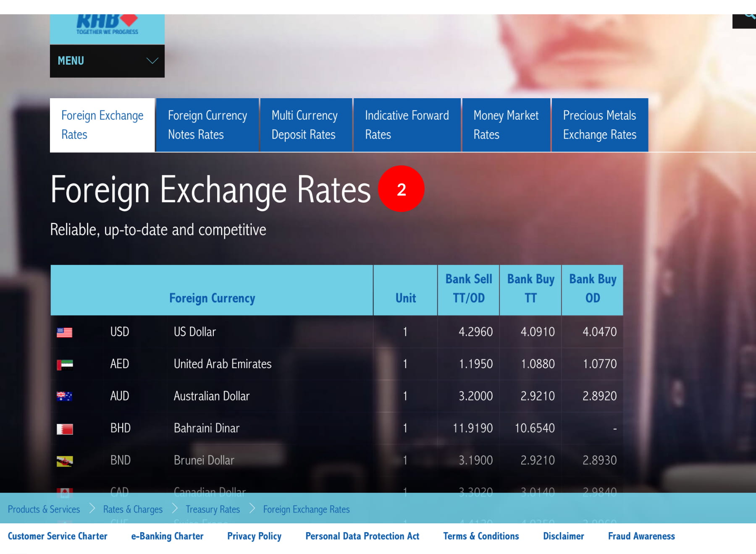
Task: Click the MENU chevron arrow
Action: [152, 61]
